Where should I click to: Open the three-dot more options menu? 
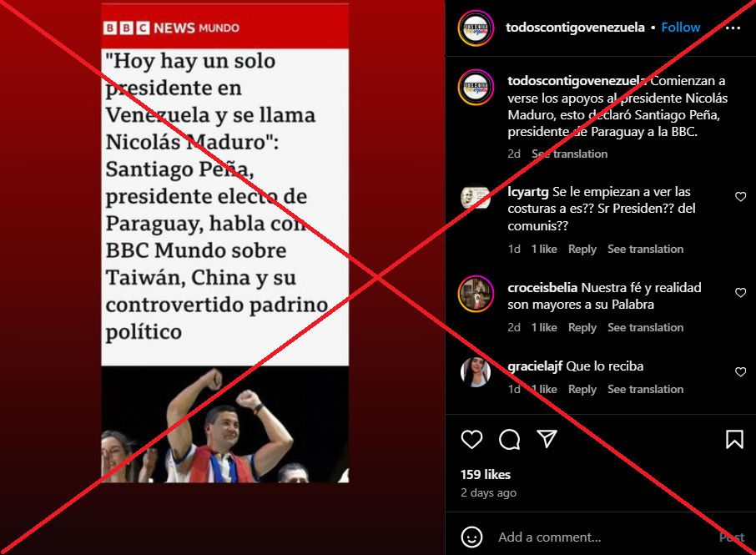(733, 28)
